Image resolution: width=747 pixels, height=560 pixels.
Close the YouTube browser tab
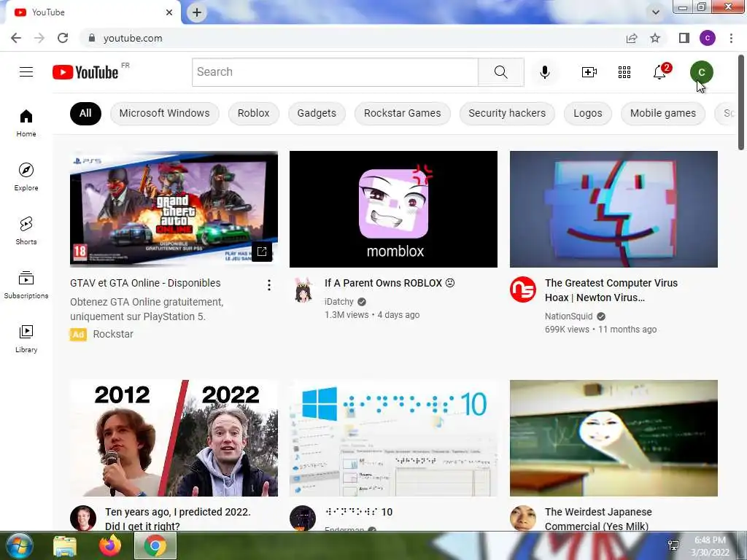pos(169,12)
